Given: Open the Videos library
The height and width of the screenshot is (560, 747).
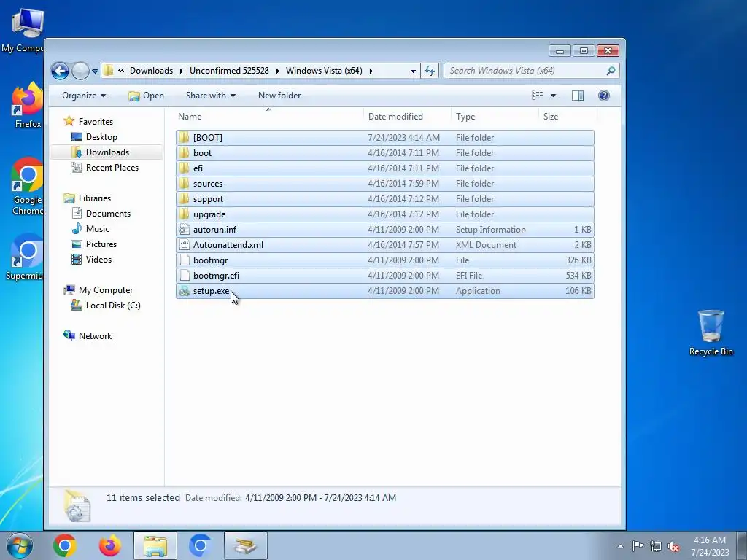Looking at the screenshot, I should [98, 260].
